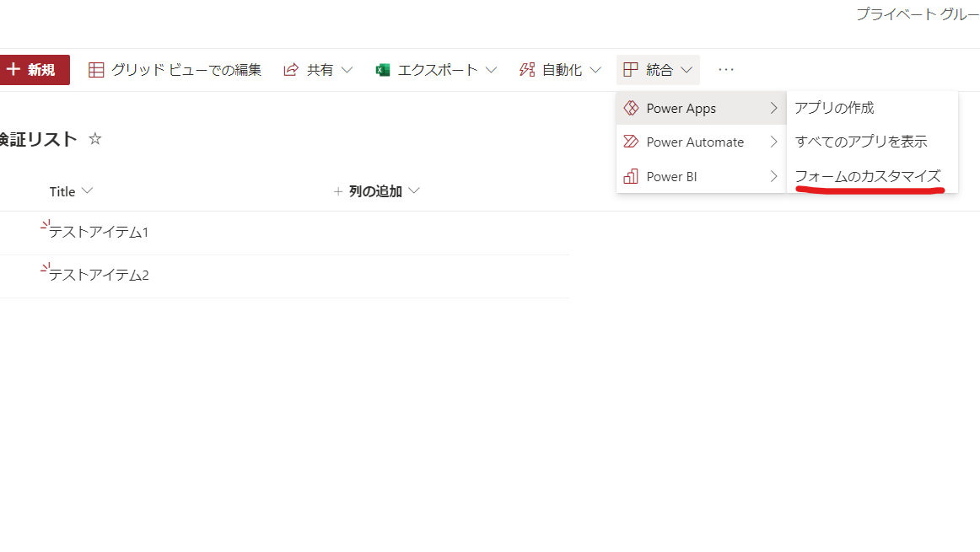Click 列の追加 add column
The image size is (980, 552).
tap(375, 191)
